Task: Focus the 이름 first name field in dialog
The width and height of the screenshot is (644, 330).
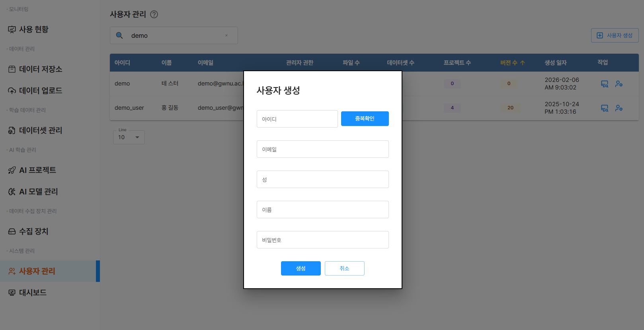Action: pyautogui.click(x=323, y=210)
